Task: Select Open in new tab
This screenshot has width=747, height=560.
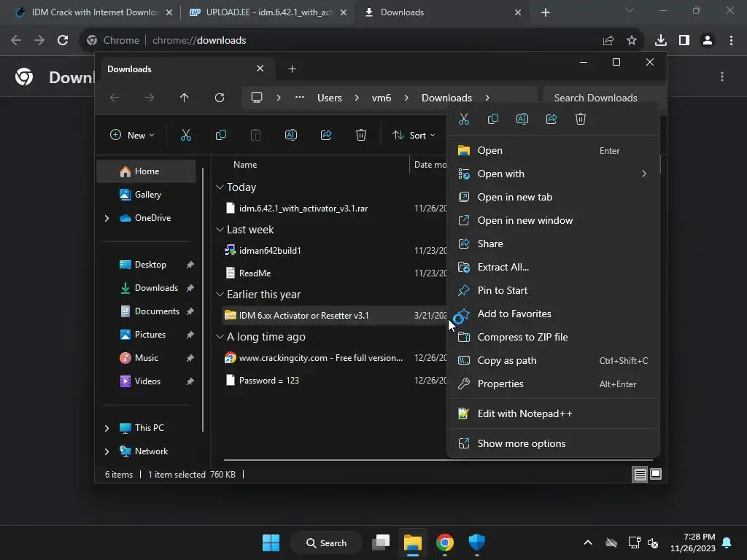Action: [553, 197]
